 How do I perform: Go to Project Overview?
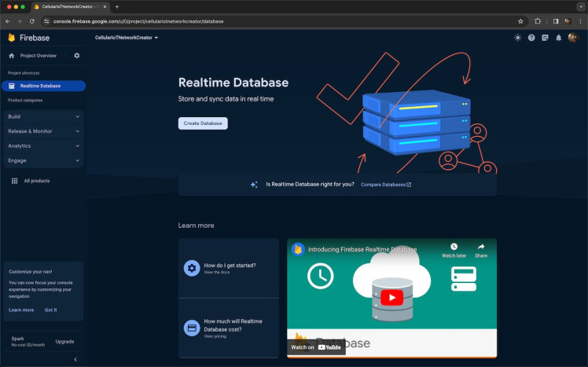pyautogui.click(x=38, y=56)
